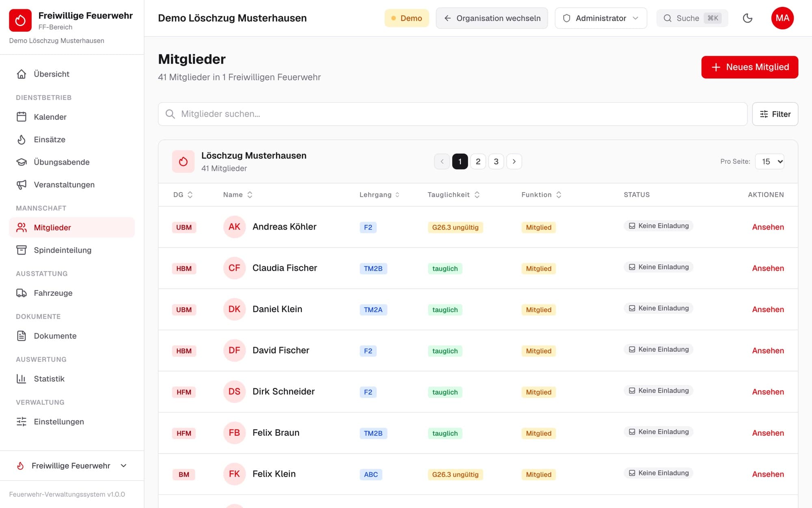The height and width of the screenshot is (508, 812).
Task: Click Keine Einladung status for Daniel Klein
Action: [659, 308]
